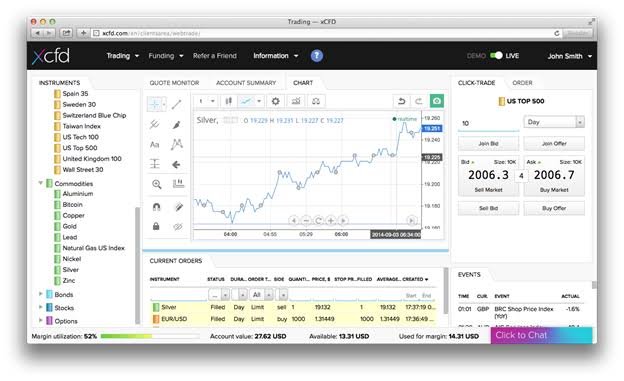Click the margin utilization progress bar
Viewport: 624px width, 381px height.
tap(150, 336)
